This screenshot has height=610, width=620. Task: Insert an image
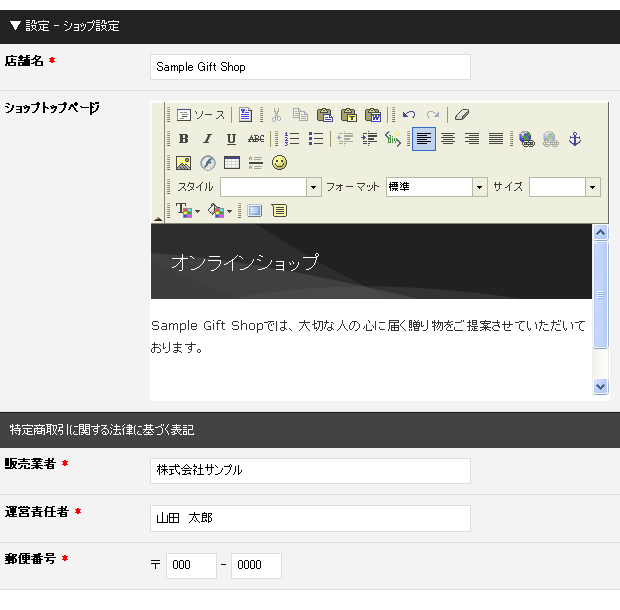coord(183,163)
